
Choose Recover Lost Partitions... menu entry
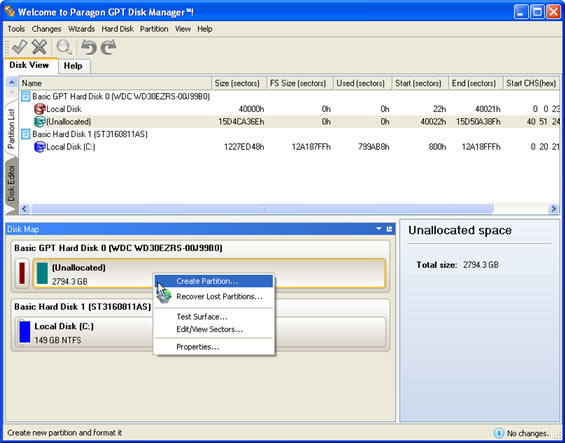214,297
